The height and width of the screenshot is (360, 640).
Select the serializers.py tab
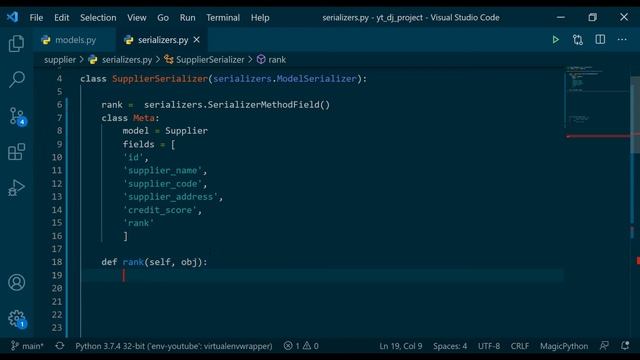click(x=162, y=40)
